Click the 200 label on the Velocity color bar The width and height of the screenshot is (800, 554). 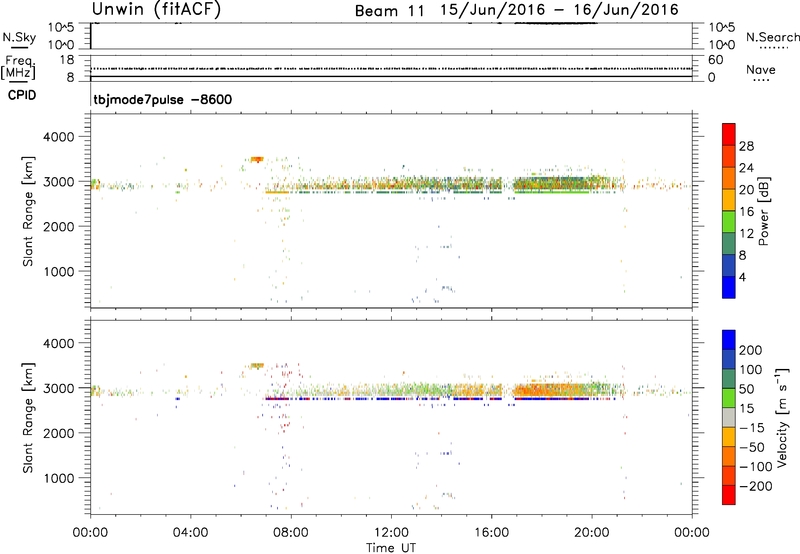(x=751, y=350)
